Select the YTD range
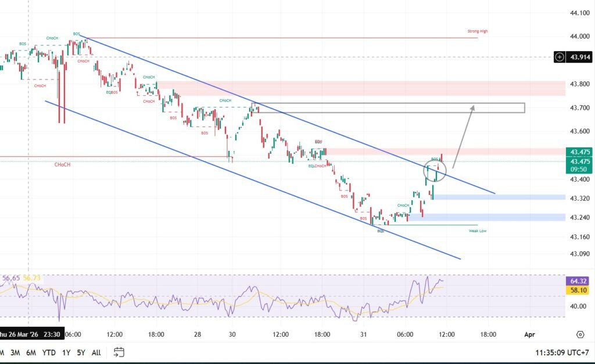Viewport: 595px width, 364px height. [49, 352]
